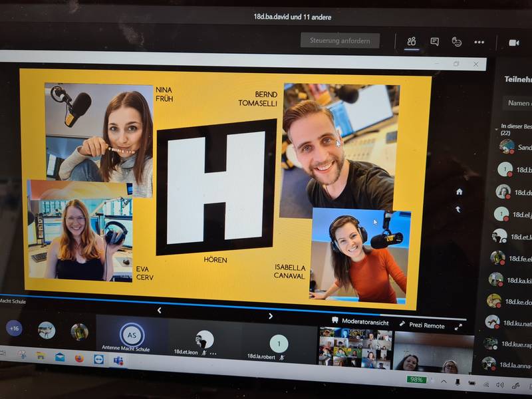Toggle the camera icon in meeting toolbar
The image size is (532, 399).
513,43
